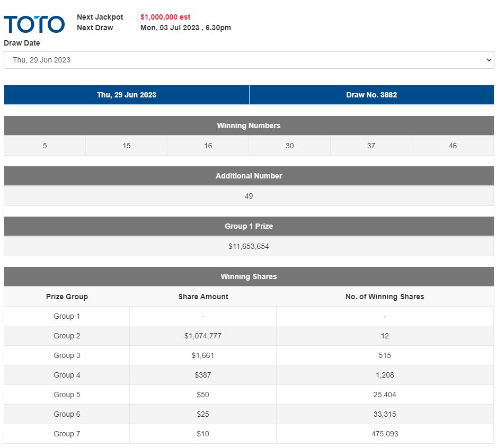Screen dimensions: 496x448
Task: Click the TOTO logo
Action: point(34,24)
